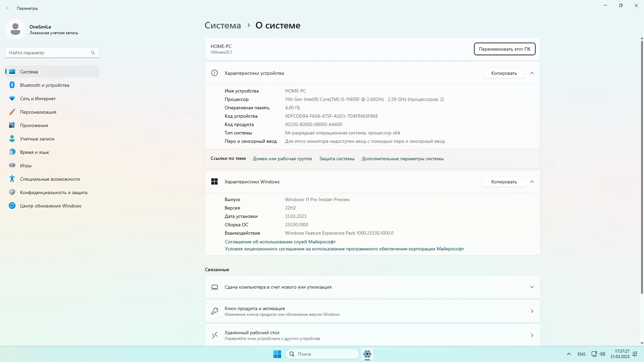Collapse the Характеристики устройства section
The height and width of the screenshot is (362, 644).
pos(532,73)
